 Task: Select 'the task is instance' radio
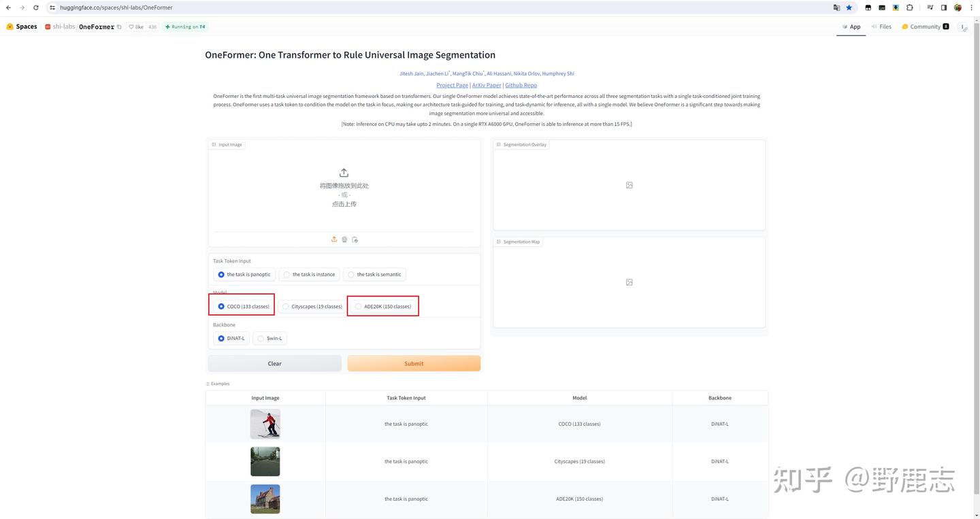coord(309,274)
